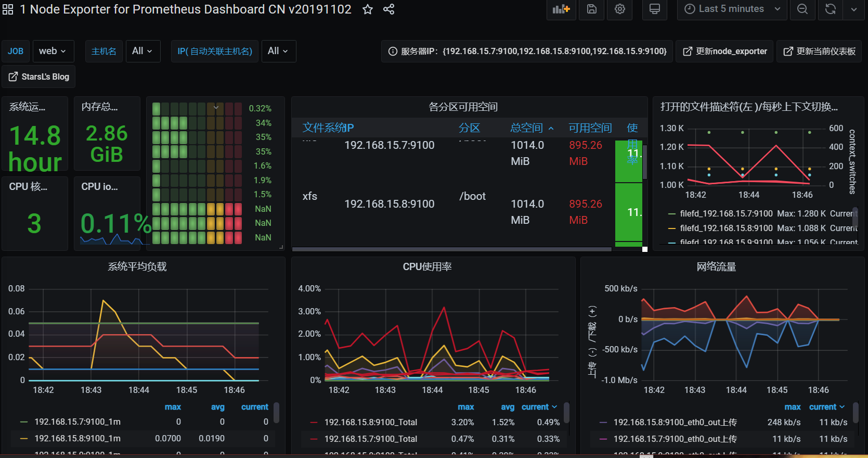
Task: Open the 打开的文件描述符 panel title menu
Action: click(749, 107)
